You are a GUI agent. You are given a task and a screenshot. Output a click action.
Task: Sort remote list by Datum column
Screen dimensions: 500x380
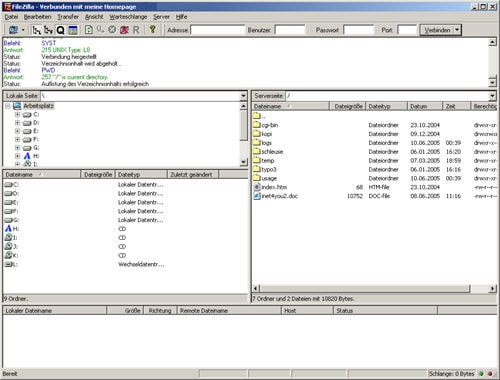(425, 106)
